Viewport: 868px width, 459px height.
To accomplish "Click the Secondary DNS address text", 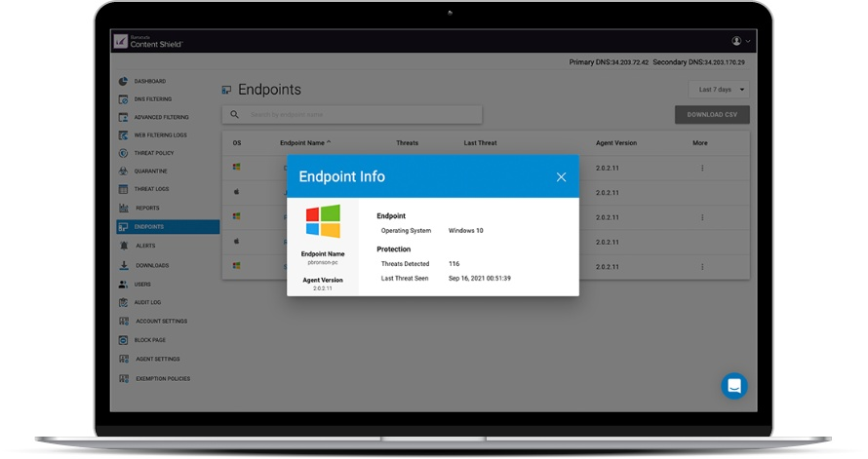I will click(x=698, y=62).
